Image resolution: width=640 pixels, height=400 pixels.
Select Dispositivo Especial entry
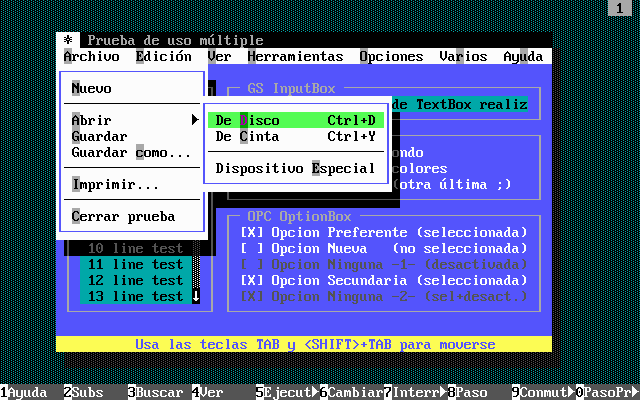(x=295, y=168)
